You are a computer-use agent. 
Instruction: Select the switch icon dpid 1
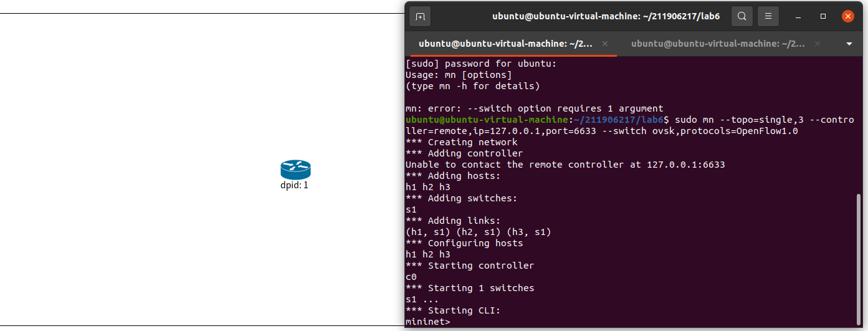(295, 170)
